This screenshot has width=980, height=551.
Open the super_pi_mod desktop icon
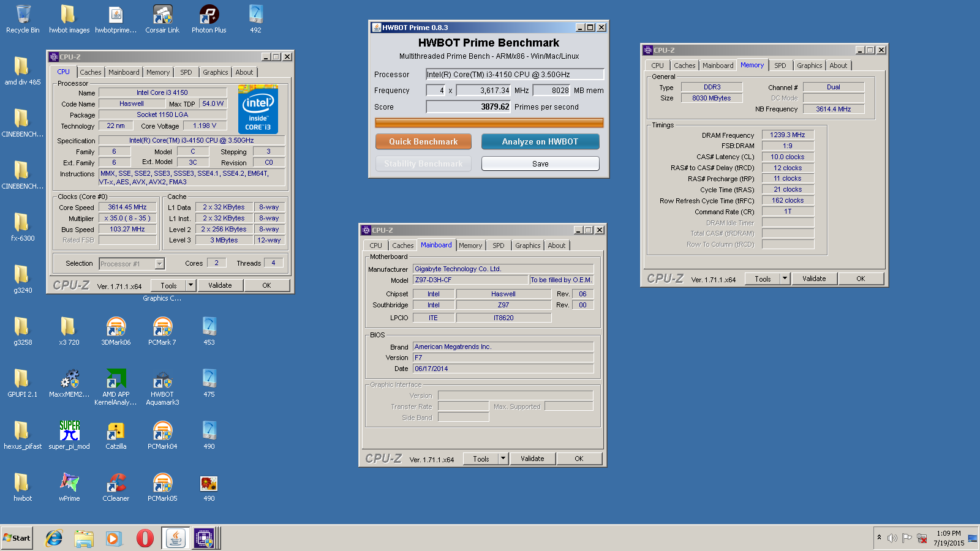point(69,435)
